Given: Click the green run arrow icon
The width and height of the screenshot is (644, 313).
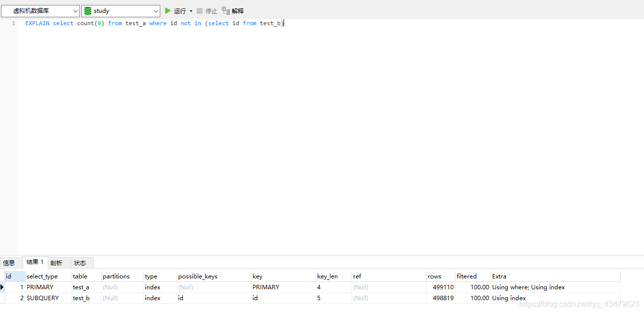Looking at the screenshot, I should click(168, 10).
